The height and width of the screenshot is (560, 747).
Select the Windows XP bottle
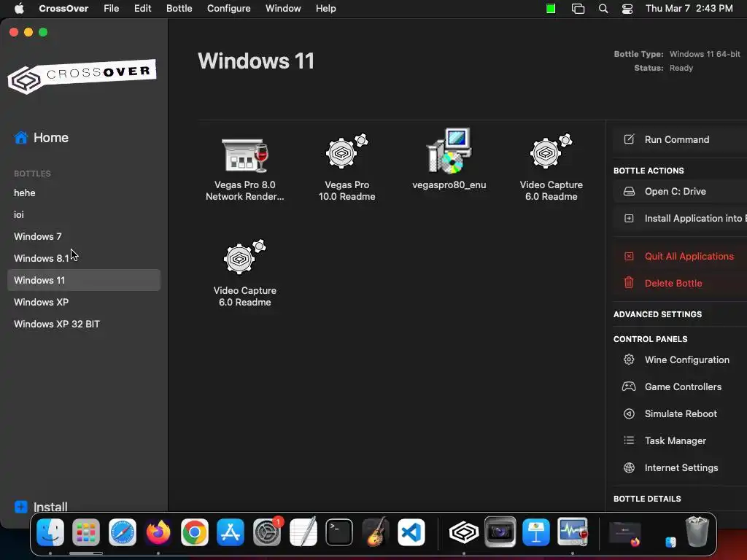tap(84, 302)
